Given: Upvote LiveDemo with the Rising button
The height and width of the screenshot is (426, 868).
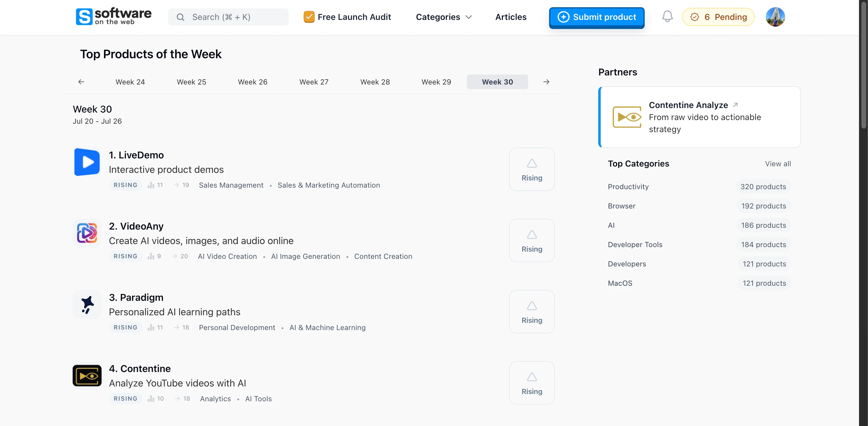Looking at the screenshot, I should pyautogui.click(x=532, y=169).
